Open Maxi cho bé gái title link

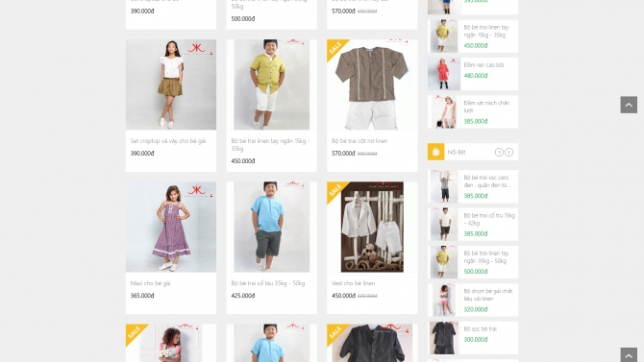pyautogui.click(x=150, y=283)
